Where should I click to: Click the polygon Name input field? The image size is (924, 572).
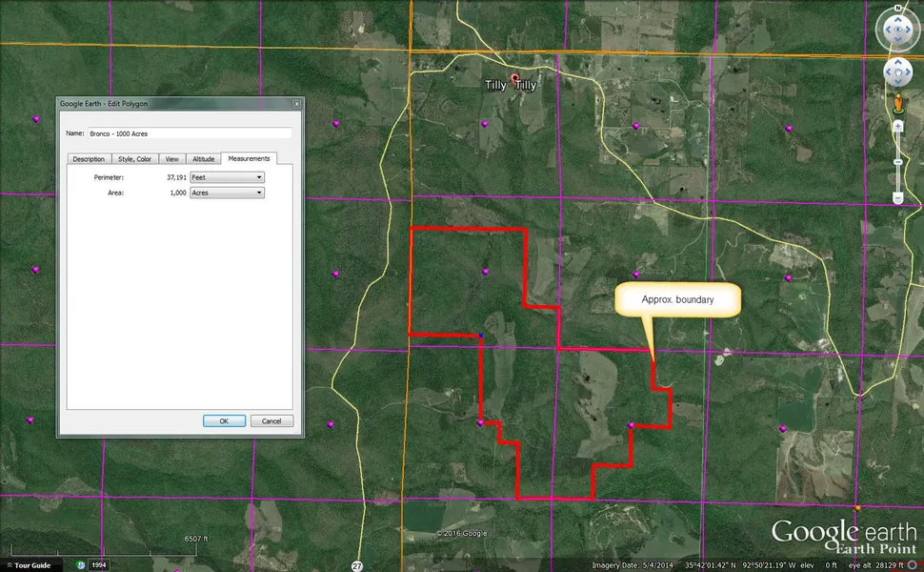point(189,133)
